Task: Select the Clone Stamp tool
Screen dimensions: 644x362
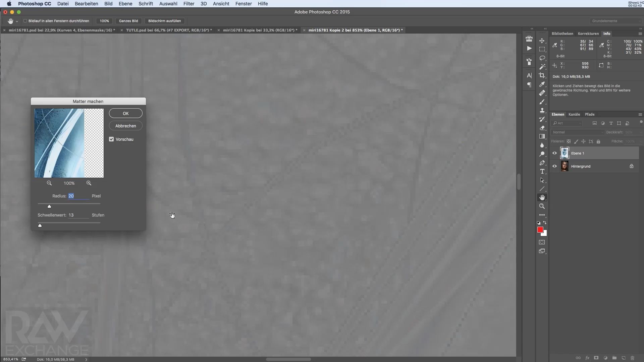Action: coord(542,110)
